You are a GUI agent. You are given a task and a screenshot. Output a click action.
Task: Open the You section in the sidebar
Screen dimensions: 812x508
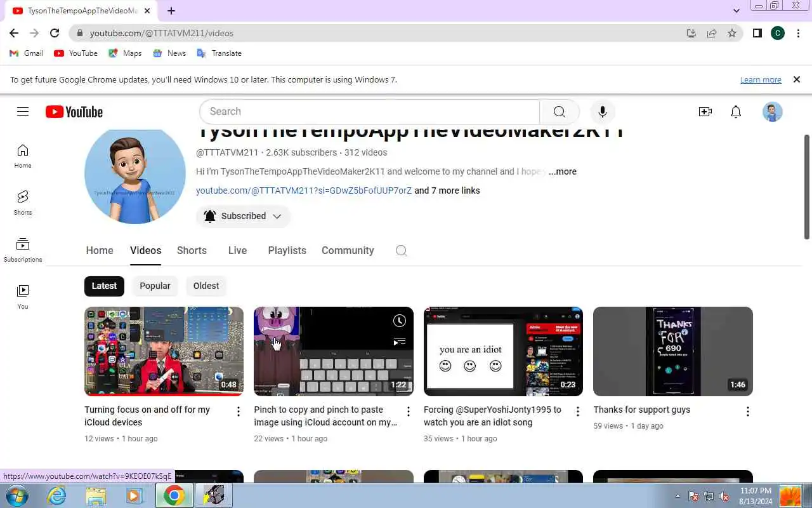tap(23, 297)
